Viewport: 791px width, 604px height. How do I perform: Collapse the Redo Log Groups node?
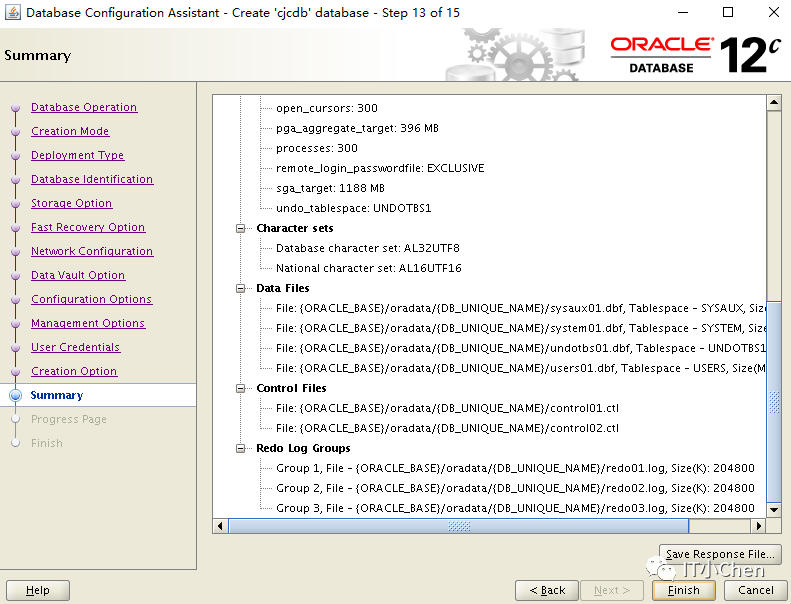point(241,449)
